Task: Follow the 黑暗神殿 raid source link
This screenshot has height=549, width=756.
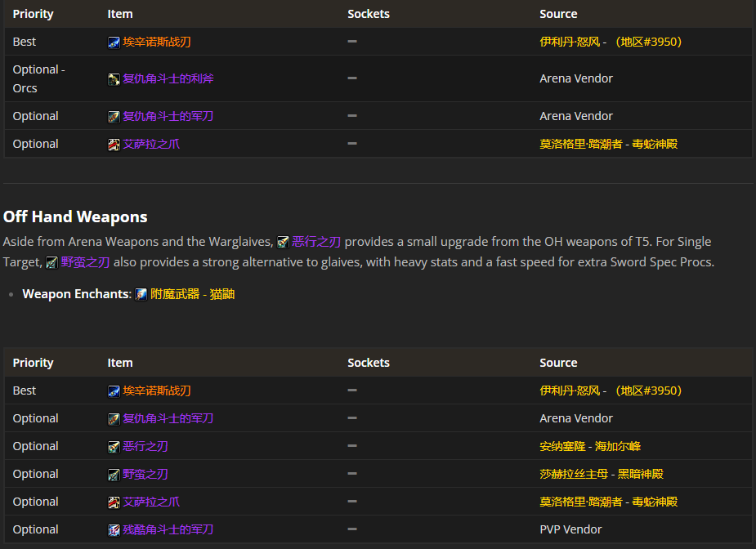Action: (x=640, y=474)
